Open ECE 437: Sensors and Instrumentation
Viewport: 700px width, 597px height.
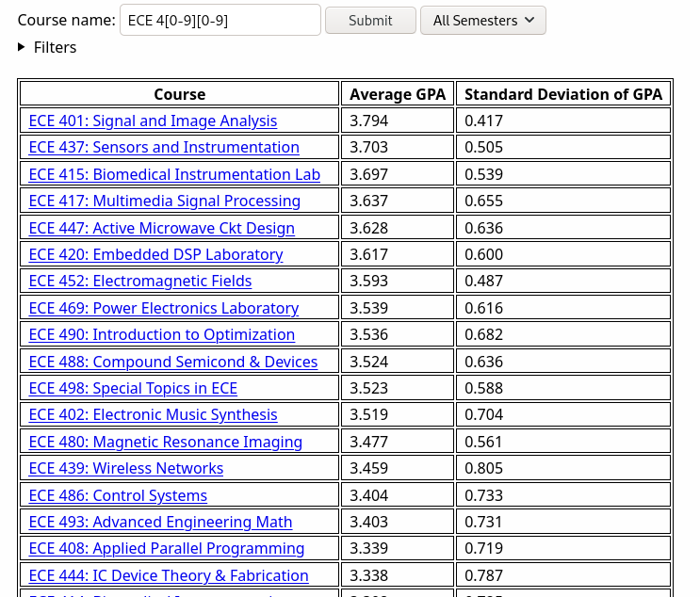[164, 147]
